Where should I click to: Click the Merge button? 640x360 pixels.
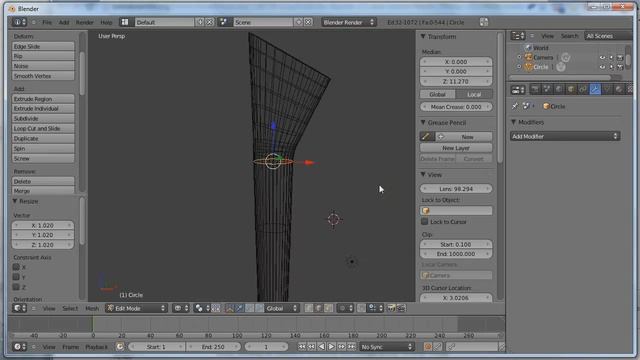coord(43,191)
